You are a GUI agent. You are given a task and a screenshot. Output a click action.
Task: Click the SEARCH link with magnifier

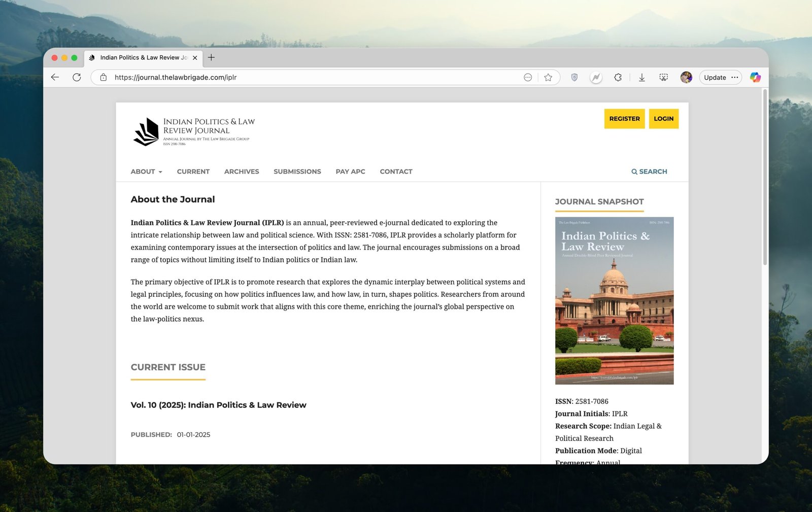click(x=649, y=172)
